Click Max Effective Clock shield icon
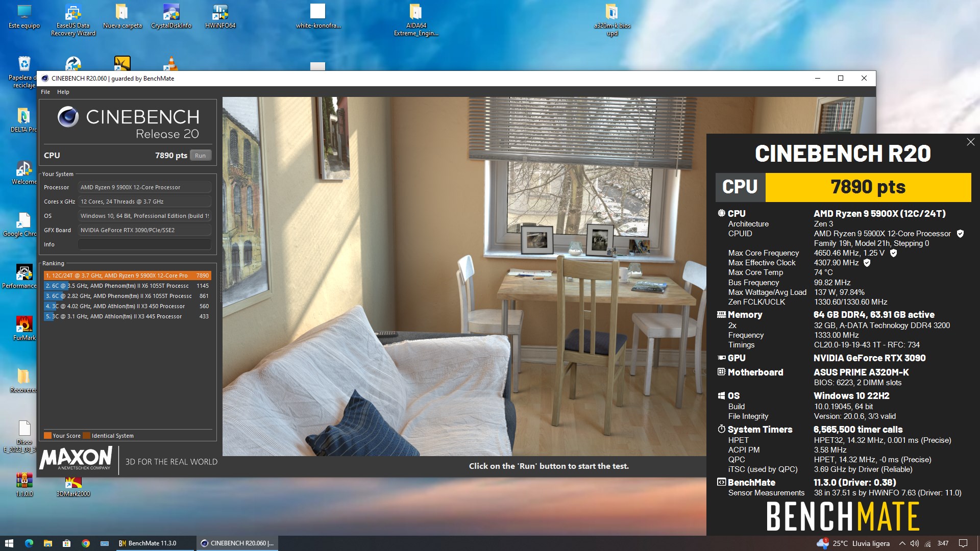The height and width of the screenshot is (551, 980). point(867,263)
